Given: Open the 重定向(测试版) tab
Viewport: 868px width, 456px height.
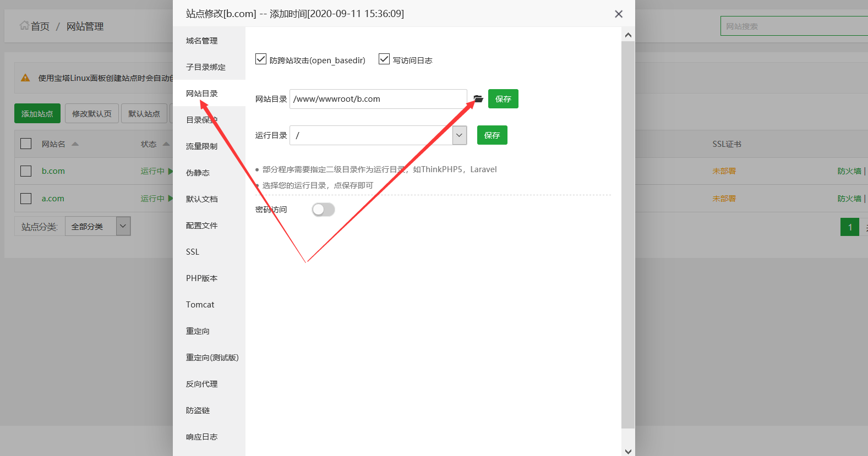Looking at the screenshot, I should [x=209, y=358].
